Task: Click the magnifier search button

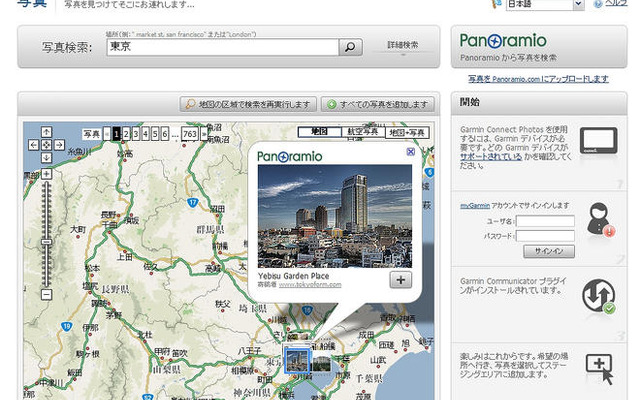Action: 350,47
